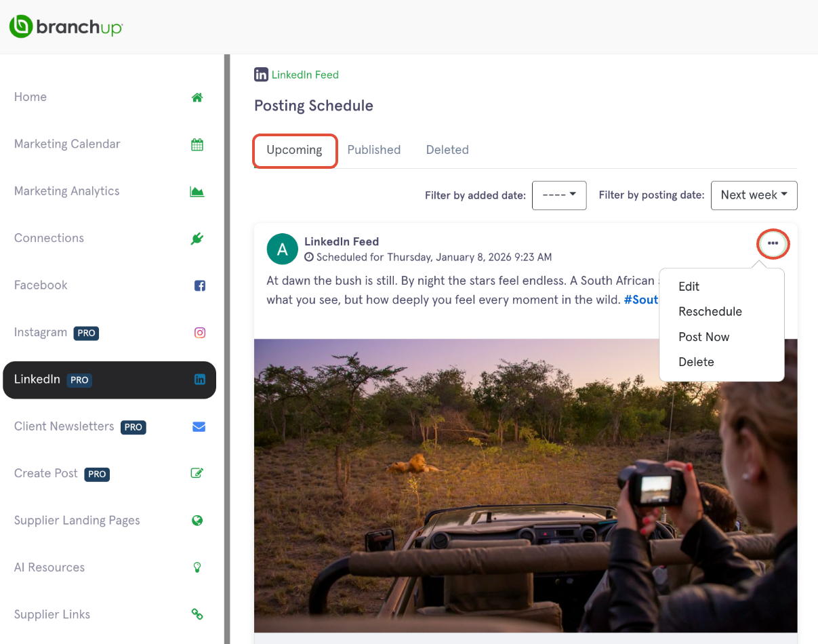Click the bold LinkedIn Feed post title

tap(342, 241)
